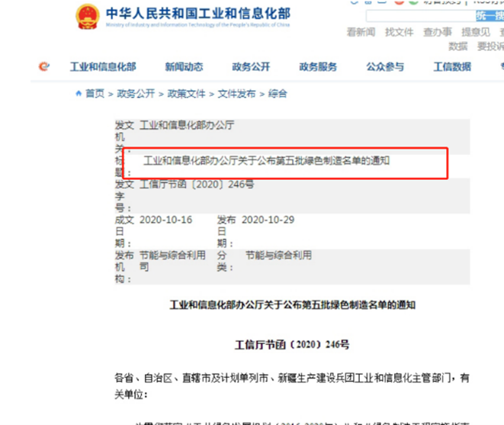Click the home icon in the breadcrumb

coord(79,93)
